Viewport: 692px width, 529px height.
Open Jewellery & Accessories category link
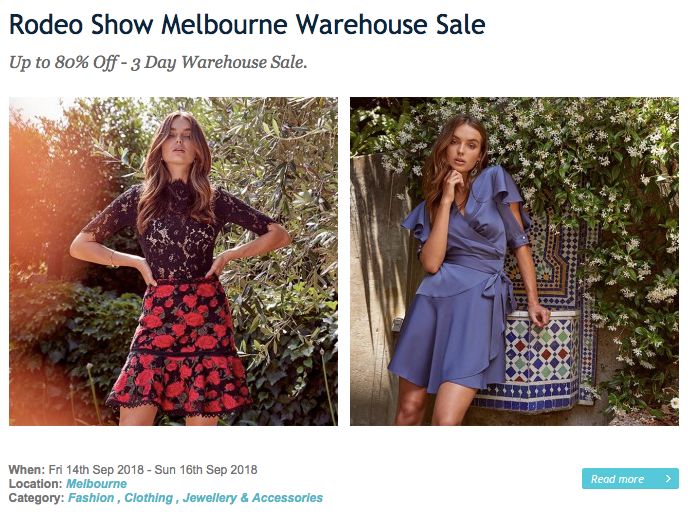pos(252,498)
